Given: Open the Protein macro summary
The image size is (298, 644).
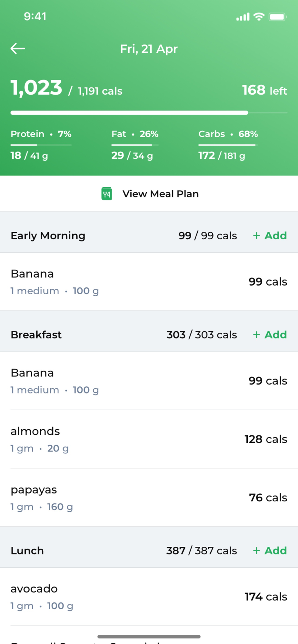Looking at the screenshot, I should click(41, 145).
